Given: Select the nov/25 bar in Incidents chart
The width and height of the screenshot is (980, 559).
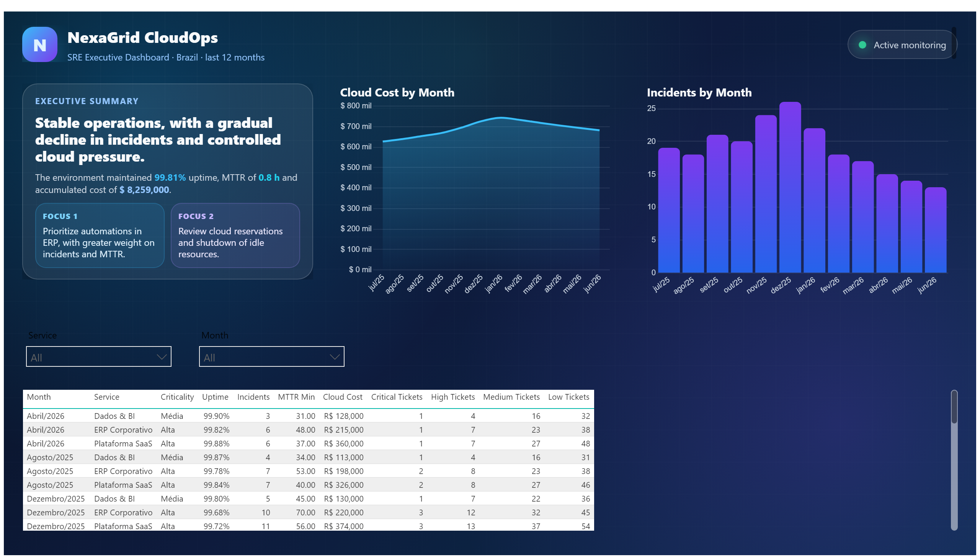Looking at the screenshot, I should coord(765,194).
